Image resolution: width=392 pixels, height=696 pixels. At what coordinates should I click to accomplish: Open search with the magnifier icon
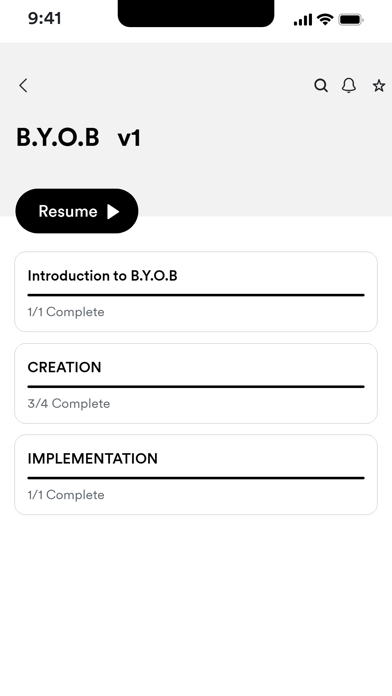tap(321, 85)
